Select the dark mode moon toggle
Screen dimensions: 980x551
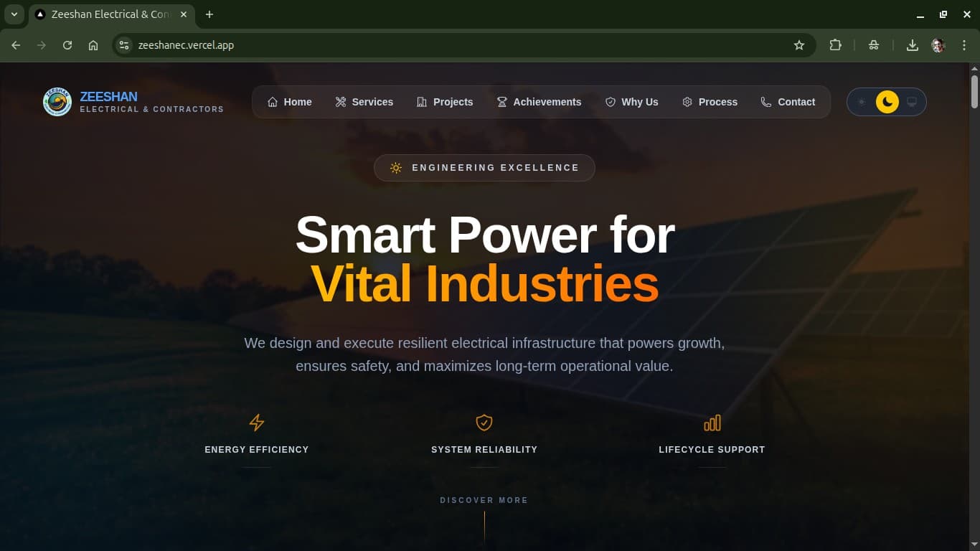click(887, 102)
